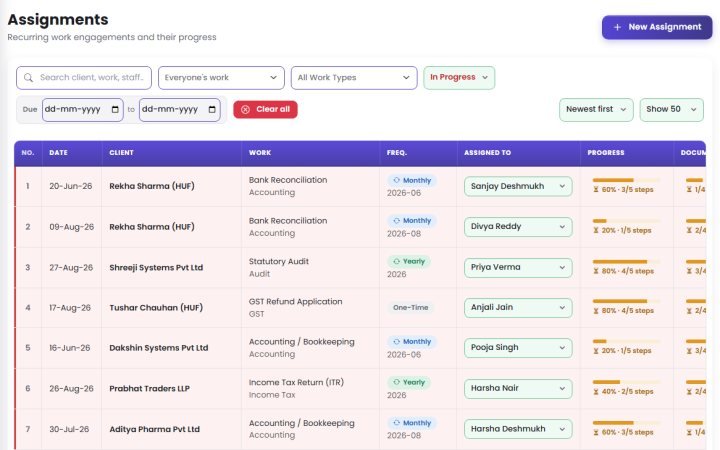
Task: Open calendar picker for start due date
Action: click(115, 109)
